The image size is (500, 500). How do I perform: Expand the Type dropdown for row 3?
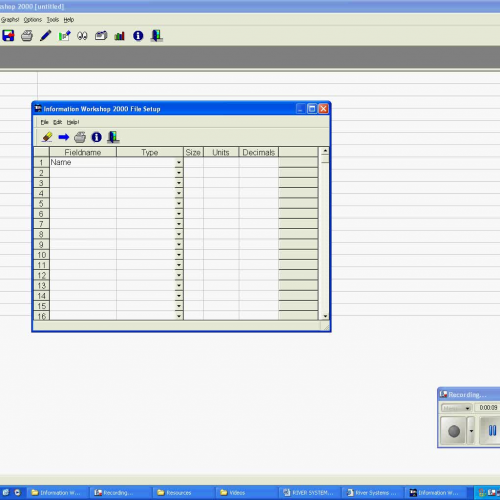[179, 183]
